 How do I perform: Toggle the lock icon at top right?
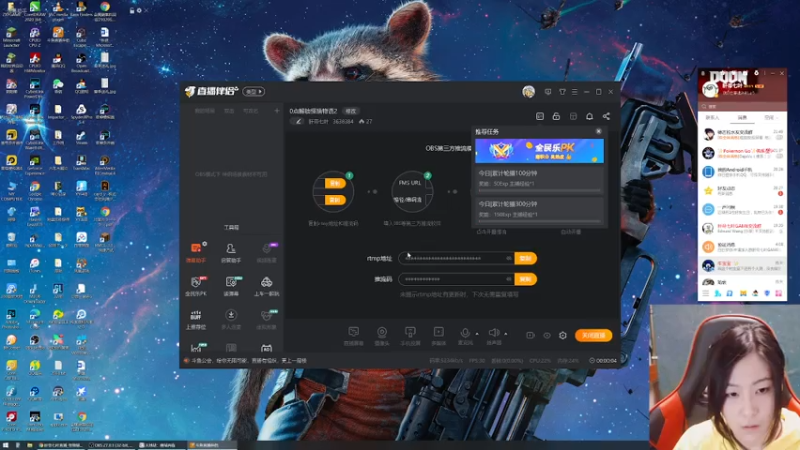556,116
